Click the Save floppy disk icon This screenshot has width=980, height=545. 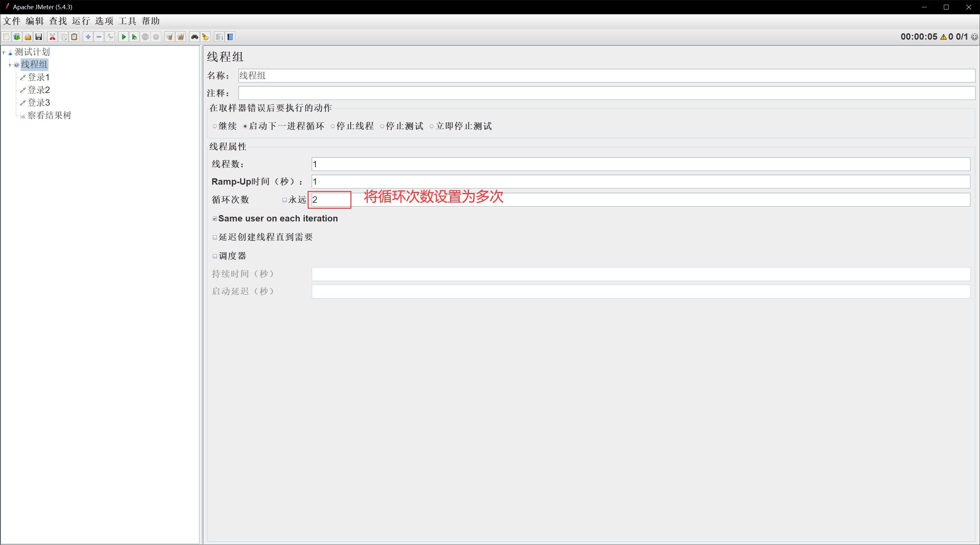click(x=39, y=37)
